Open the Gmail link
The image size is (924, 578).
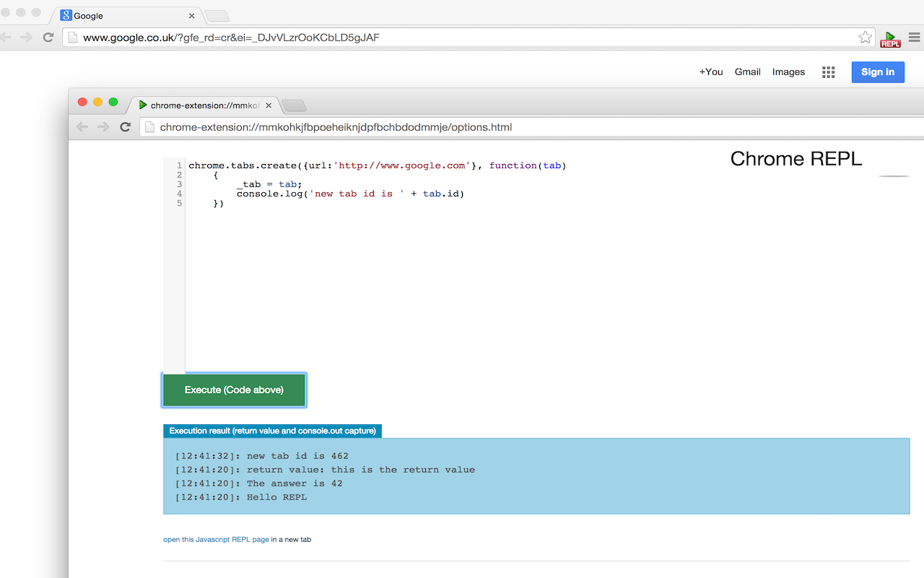(748, 72)
